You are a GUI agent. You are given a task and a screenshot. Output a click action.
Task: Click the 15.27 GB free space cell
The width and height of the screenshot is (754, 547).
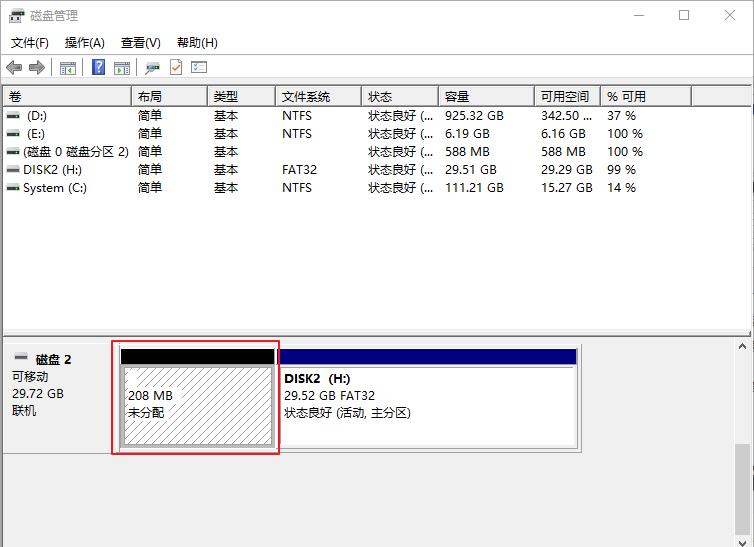pyautogui.click(x=566, y=188)
